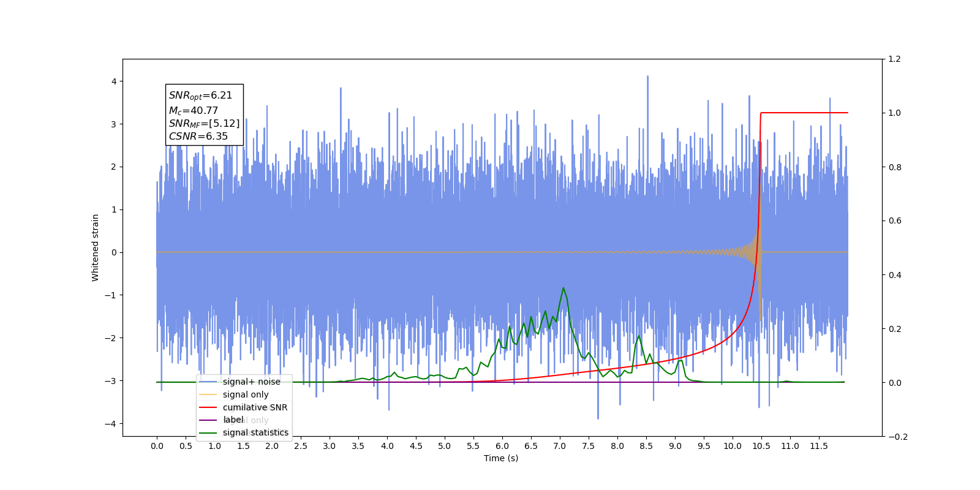Click x-axis tick label 4.5

416,446
